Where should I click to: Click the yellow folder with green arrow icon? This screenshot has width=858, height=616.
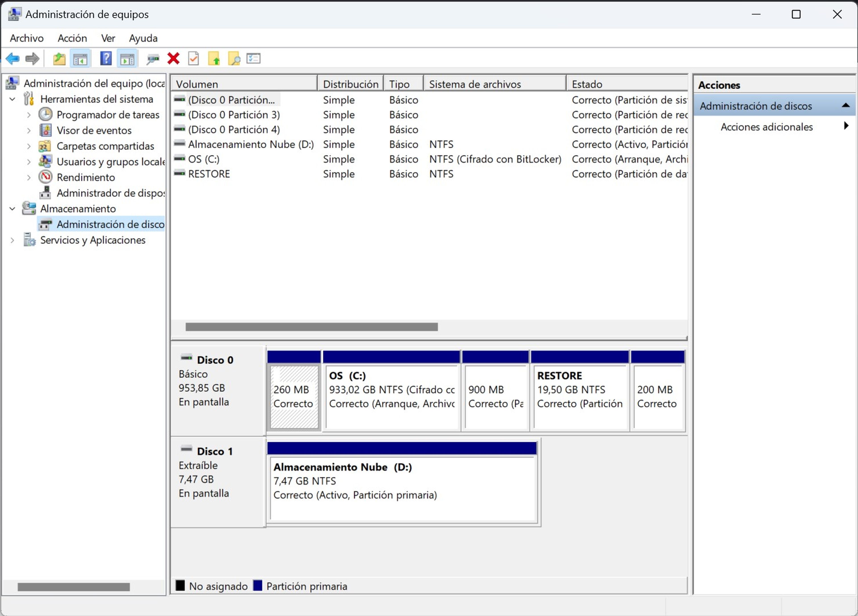(214, 59)
